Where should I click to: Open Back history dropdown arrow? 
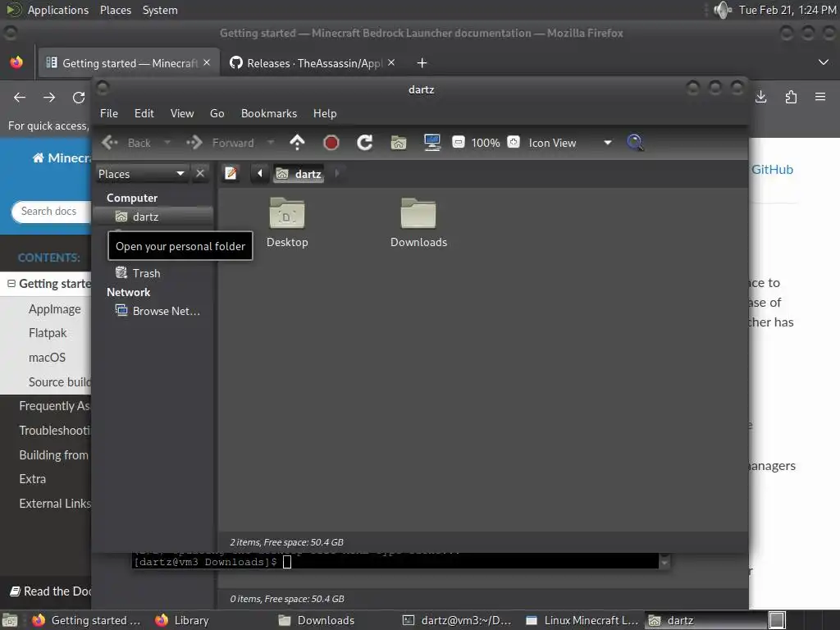pyautogui.click(x=167, y=143)
